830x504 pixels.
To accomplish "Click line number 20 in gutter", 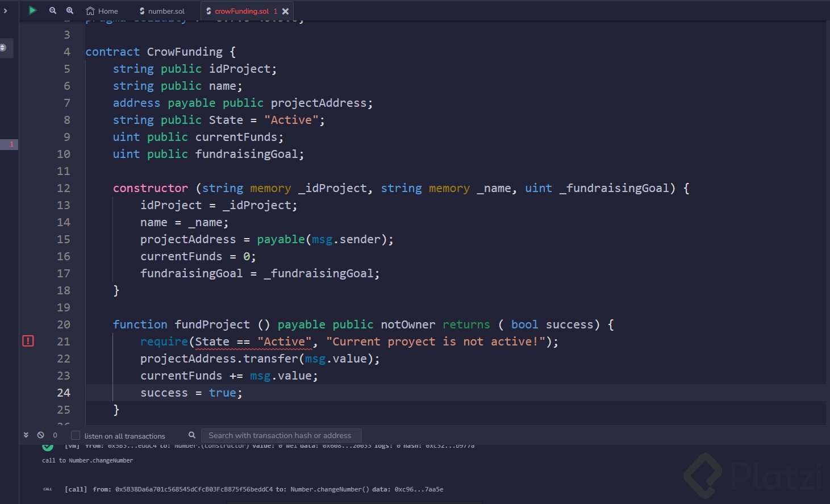I will click(64, 324).
